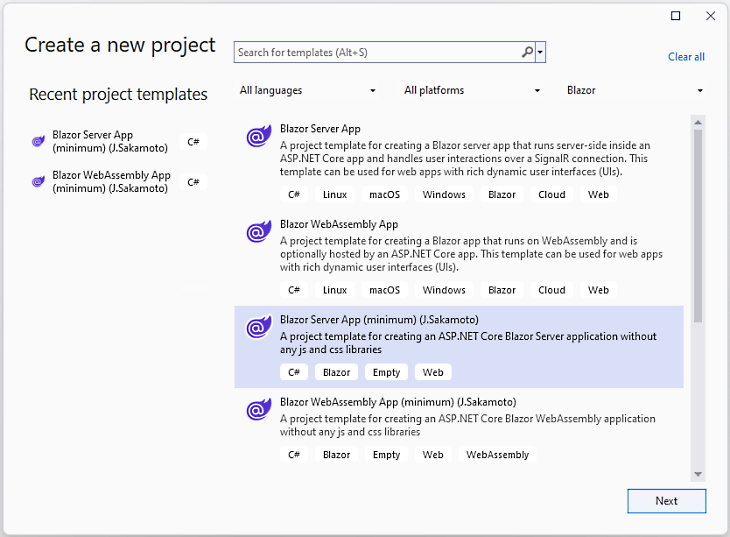730x537 pixels.
Task: Click the Blazor WebAssembly App template icon
Action: (x=259, y=233)
